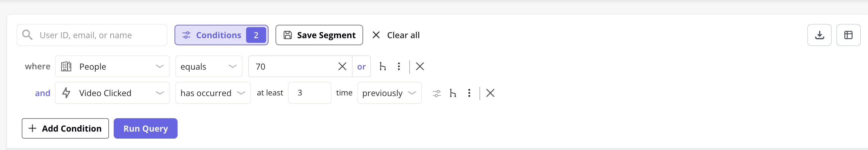Viewport: 868px width, 150px height.
Task: Clear the value 70 with X
Action: point(342,66)
